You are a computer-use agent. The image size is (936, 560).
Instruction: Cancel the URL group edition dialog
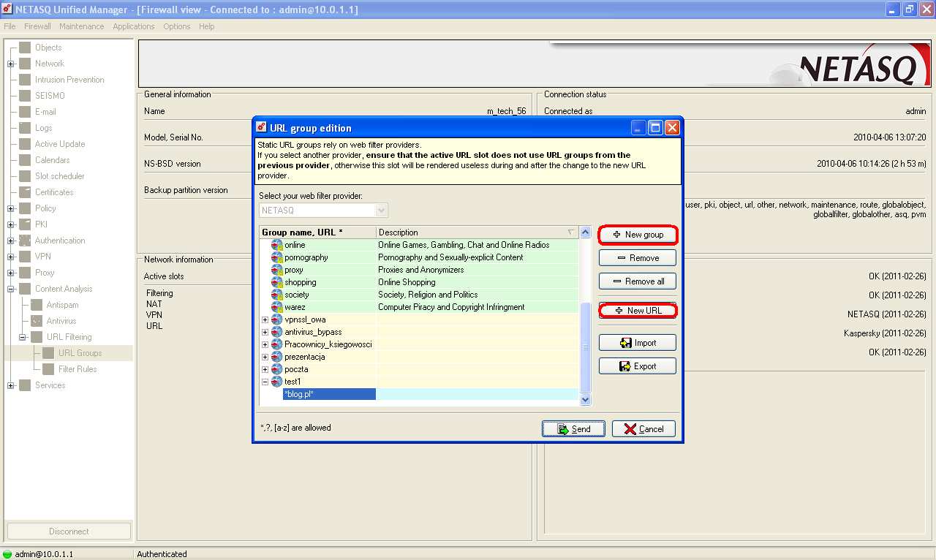tap(643, 429)
